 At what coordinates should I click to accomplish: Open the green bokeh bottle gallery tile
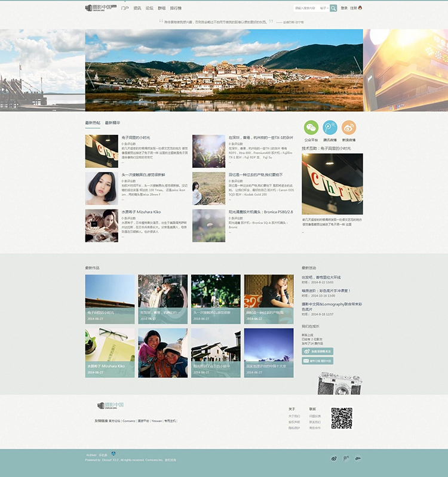(216, 299)
